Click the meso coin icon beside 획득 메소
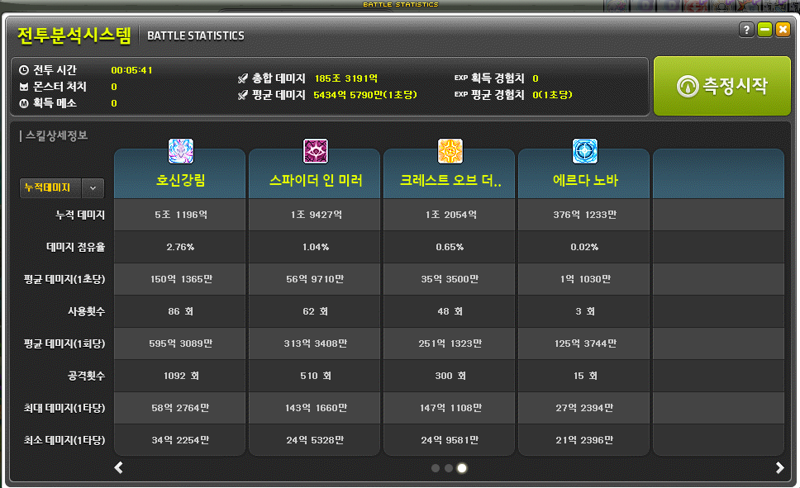800x488 pixels. click(23, 103)
